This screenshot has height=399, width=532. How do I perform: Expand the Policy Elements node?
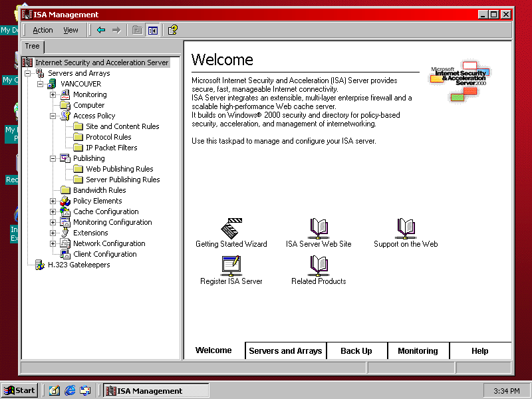coord(53,201)
